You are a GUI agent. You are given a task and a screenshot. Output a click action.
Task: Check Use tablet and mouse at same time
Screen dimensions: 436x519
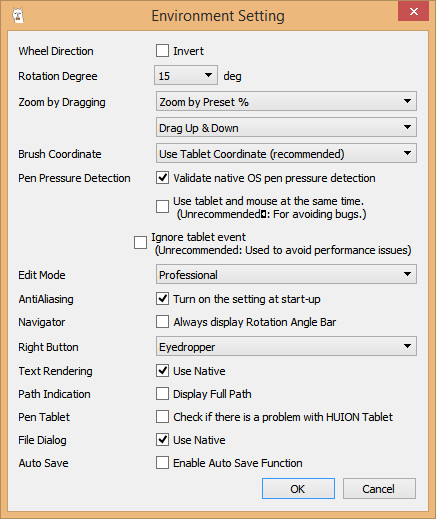(x=162, y=207)
